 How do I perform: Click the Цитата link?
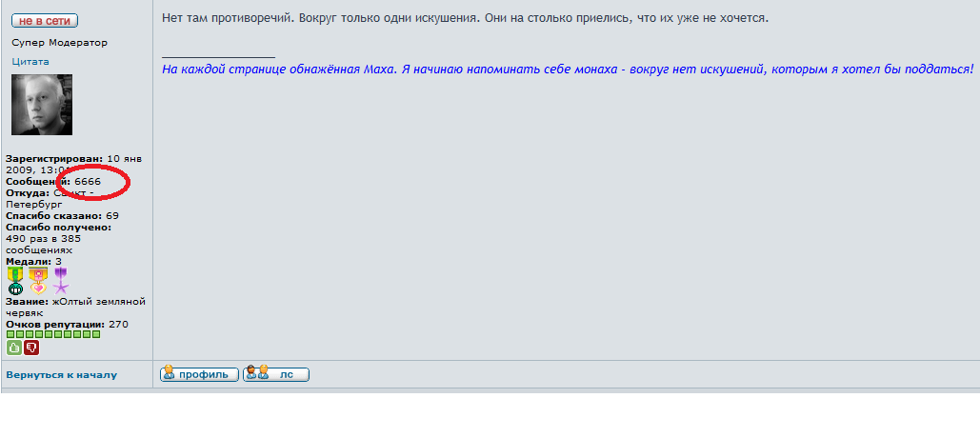(x=30, y=61)
